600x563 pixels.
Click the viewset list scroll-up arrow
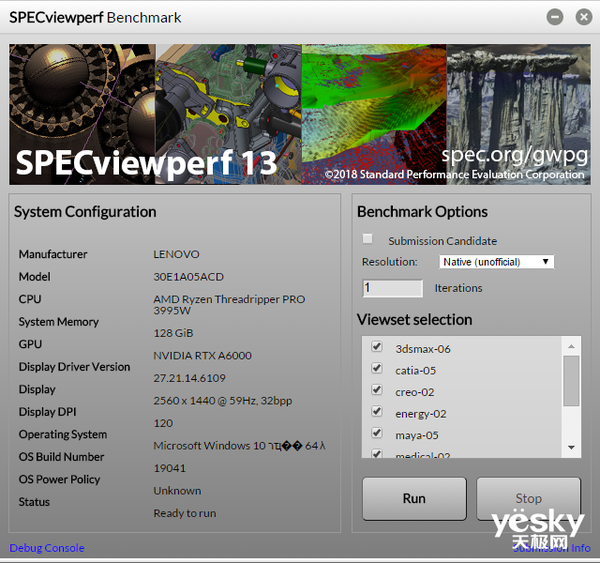(x=571, y=345)
